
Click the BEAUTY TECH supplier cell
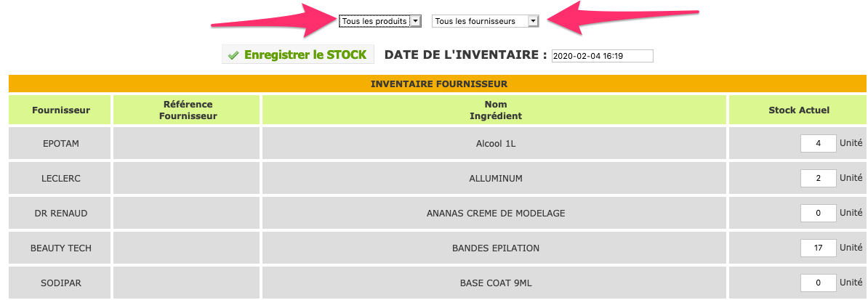click(61, 248)
